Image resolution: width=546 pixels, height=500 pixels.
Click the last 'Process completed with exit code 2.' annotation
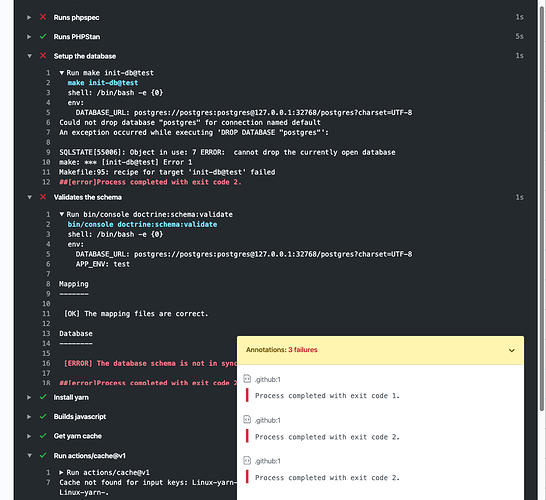(327, 478)
